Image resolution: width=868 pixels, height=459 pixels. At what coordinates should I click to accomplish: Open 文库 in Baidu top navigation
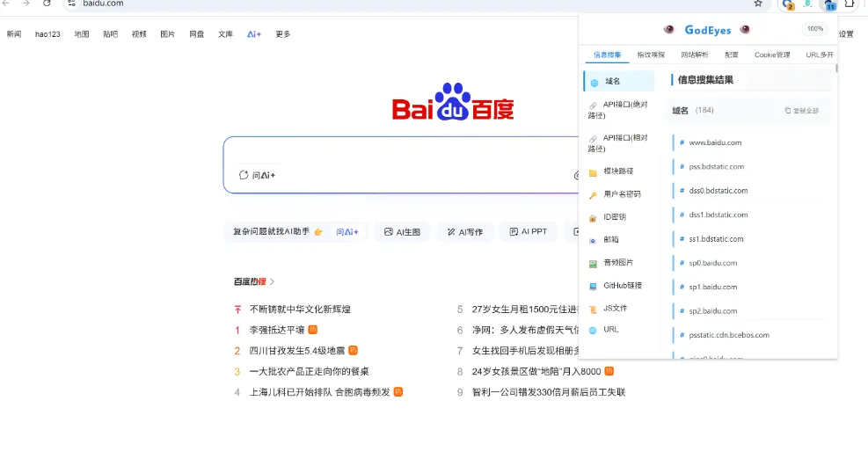click(x=225, y=34)
